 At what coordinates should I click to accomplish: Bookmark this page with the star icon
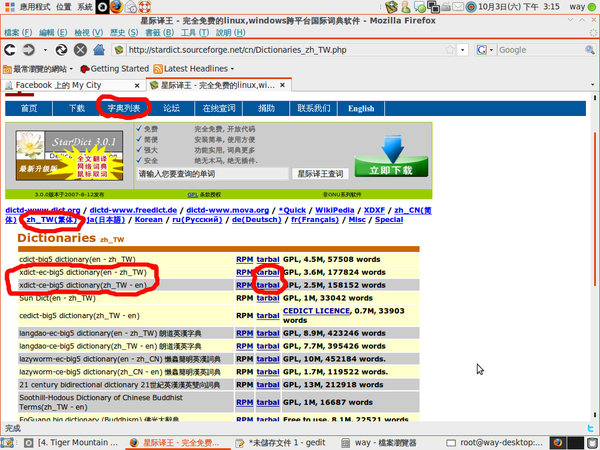click(450, 50)
